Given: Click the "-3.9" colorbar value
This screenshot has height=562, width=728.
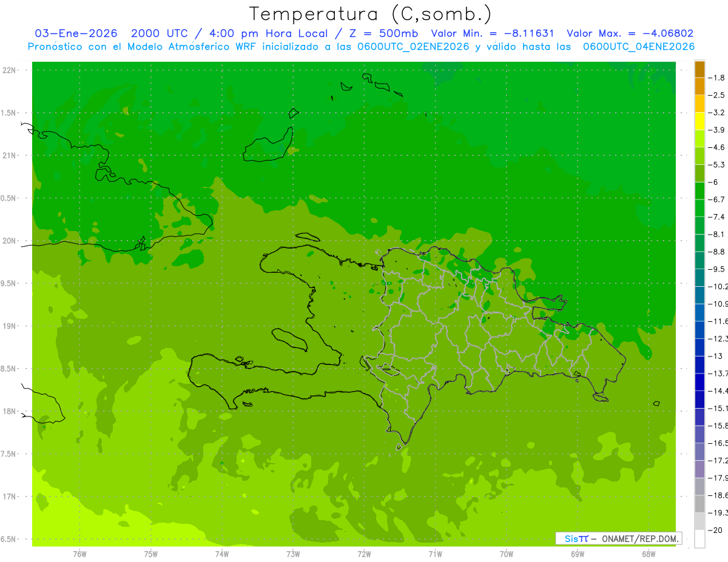Looking at the screenshot, I should tap(716, 130).
